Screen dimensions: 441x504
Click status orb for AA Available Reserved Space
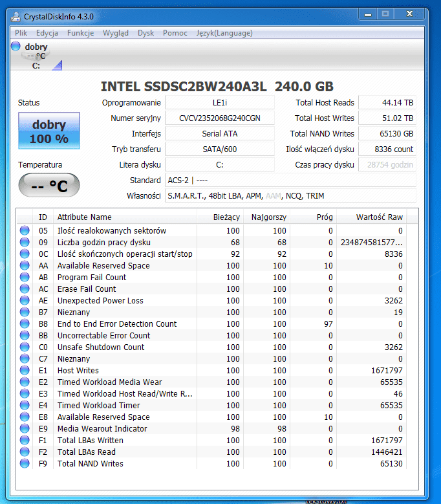click(25, 265)
